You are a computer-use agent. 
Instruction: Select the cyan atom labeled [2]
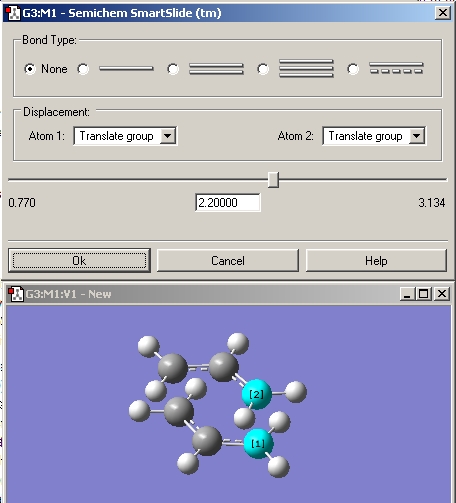(257, 394)
